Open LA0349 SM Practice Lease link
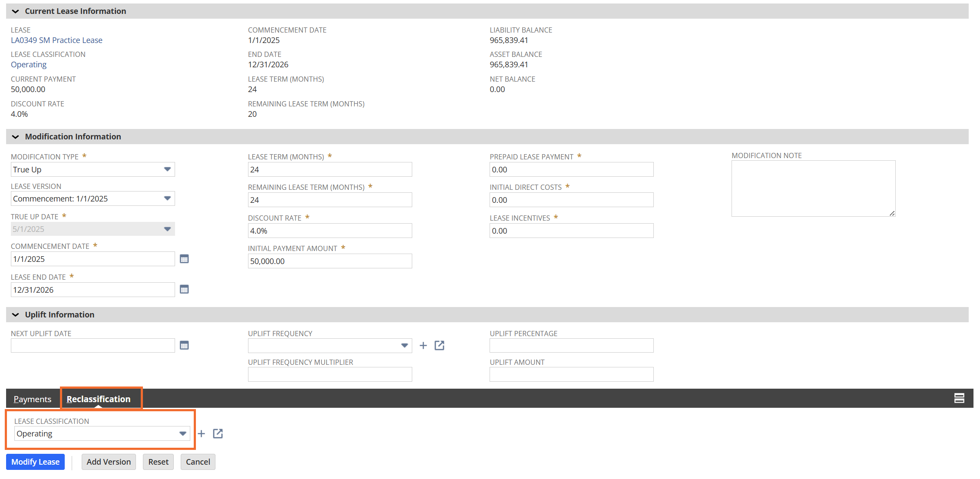 (x=57, y=40)
